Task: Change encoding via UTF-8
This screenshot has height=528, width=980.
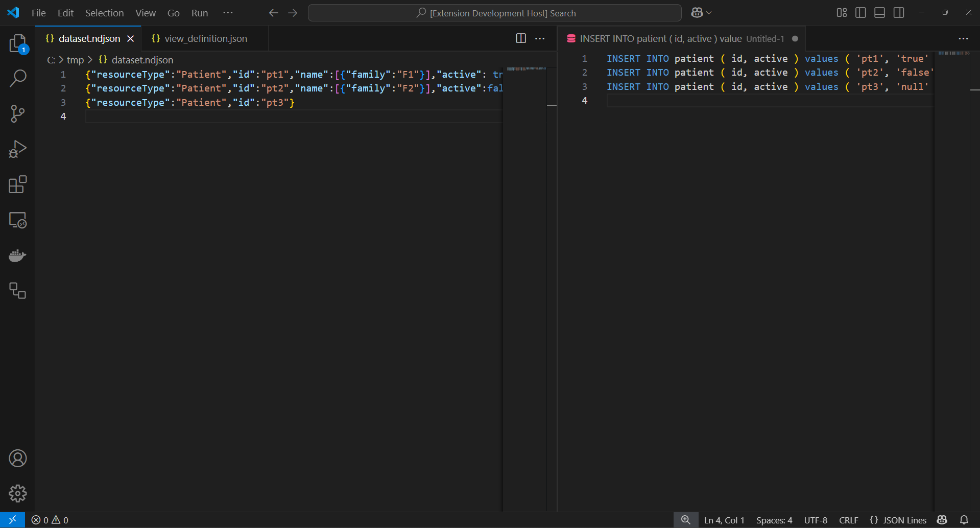Action: click(816, 520)
